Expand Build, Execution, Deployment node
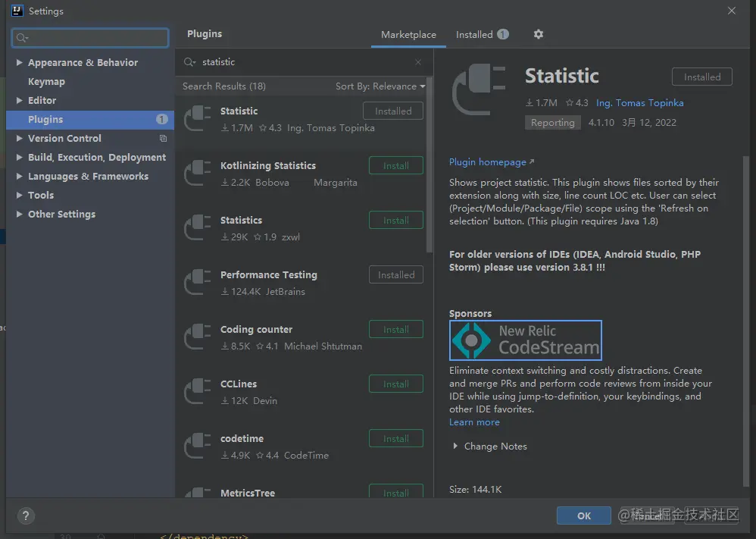Screen dimensions: 756x539 tap(19, 158)
